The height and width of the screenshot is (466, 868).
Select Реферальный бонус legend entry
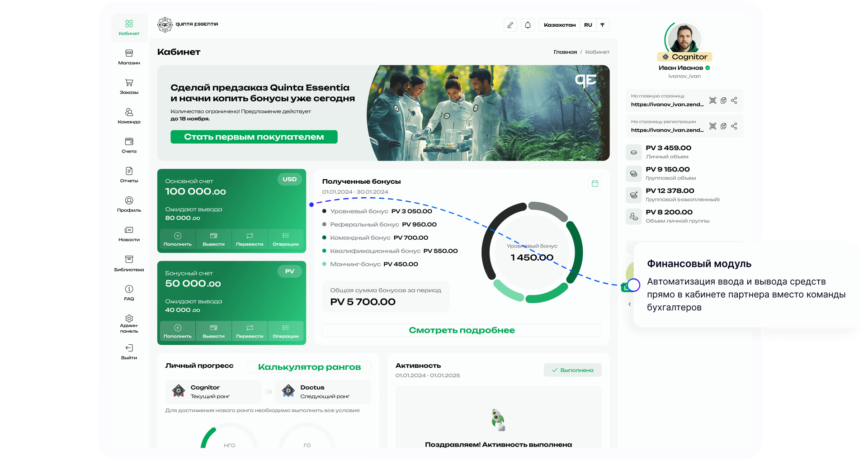tap(379, 224)
